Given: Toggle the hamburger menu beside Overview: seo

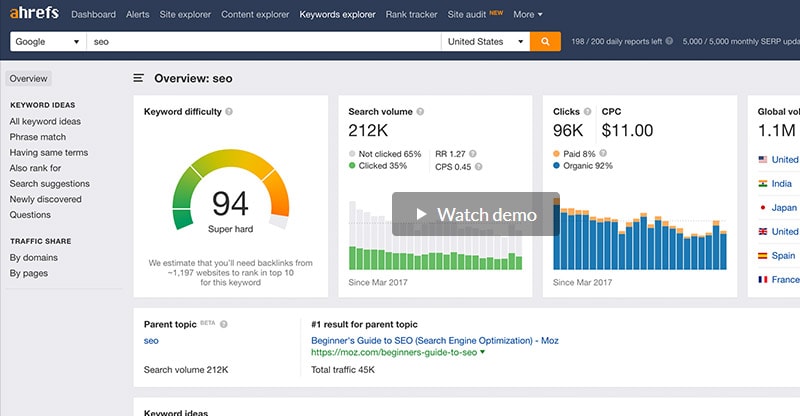Looking at the screenshot, I should click(138, 78).
